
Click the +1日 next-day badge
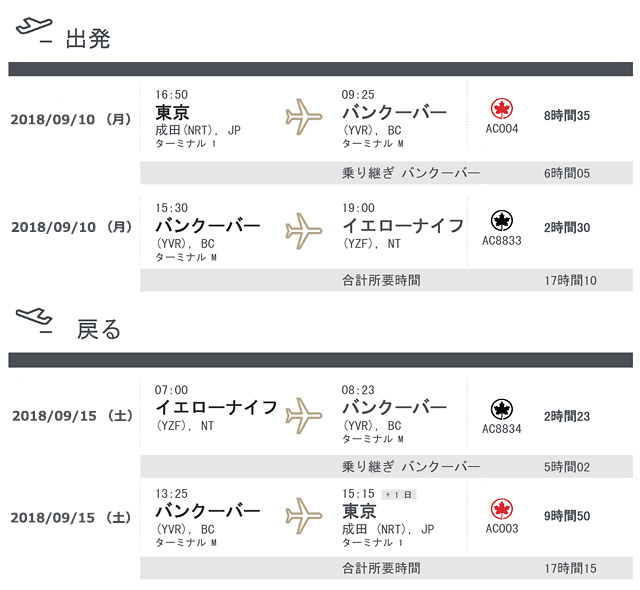click(399, 495)
